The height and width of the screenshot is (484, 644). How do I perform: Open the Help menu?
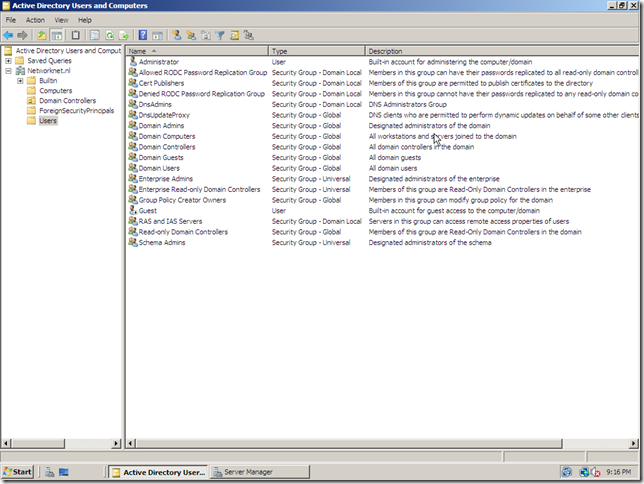[85, 20]
